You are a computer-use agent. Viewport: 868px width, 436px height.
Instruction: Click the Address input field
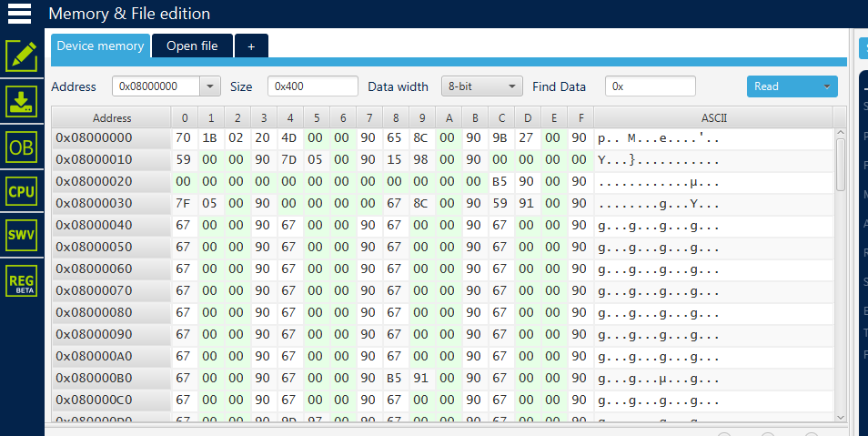point(156,86)
